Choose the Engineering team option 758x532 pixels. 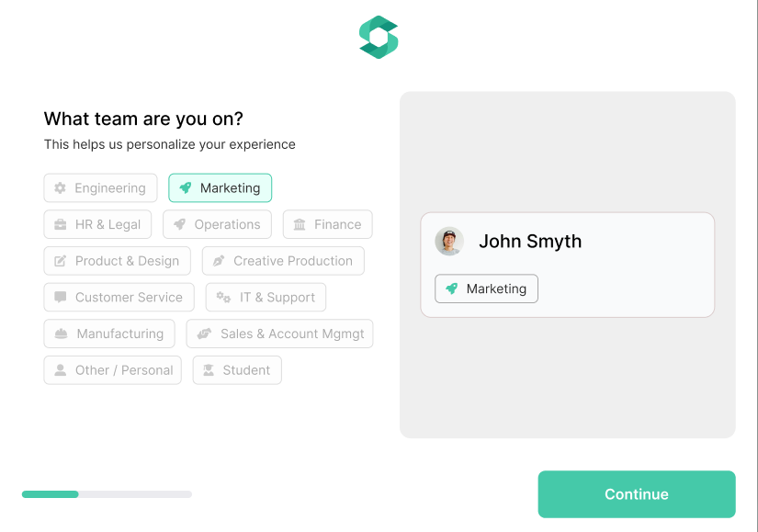coord(100,187)
